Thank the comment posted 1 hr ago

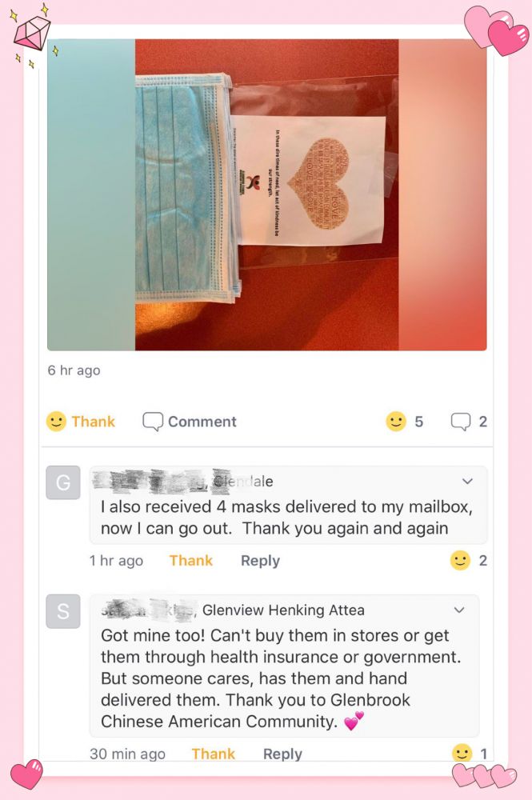(191, 561)
